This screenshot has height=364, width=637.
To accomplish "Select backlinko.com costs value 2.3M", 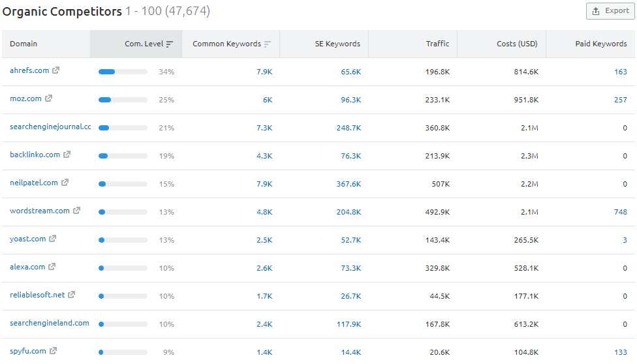I will pyautogui.click(x=530, y=156).
